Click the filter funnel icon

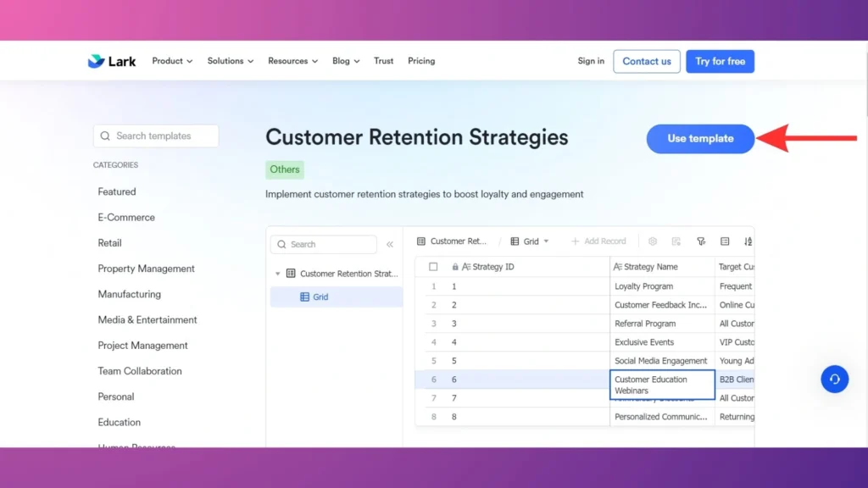point(701,241)
